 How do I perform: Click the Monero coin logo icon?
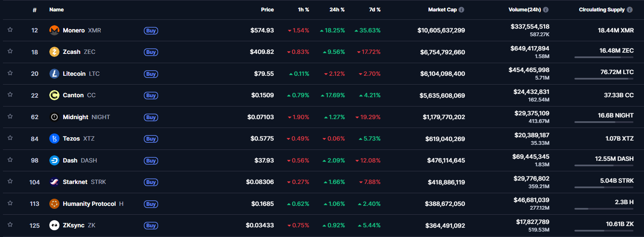click(x=54, y=30)
